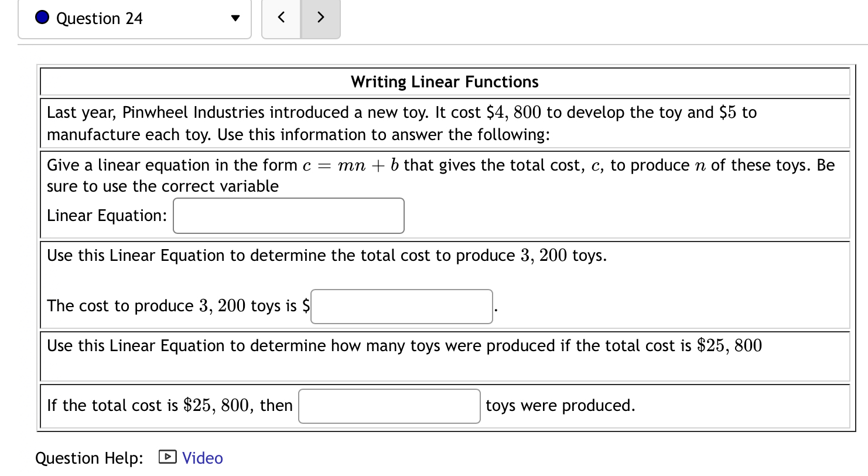Click the Linear Equation answer field
868x476 pixels.
coord(289,216)
